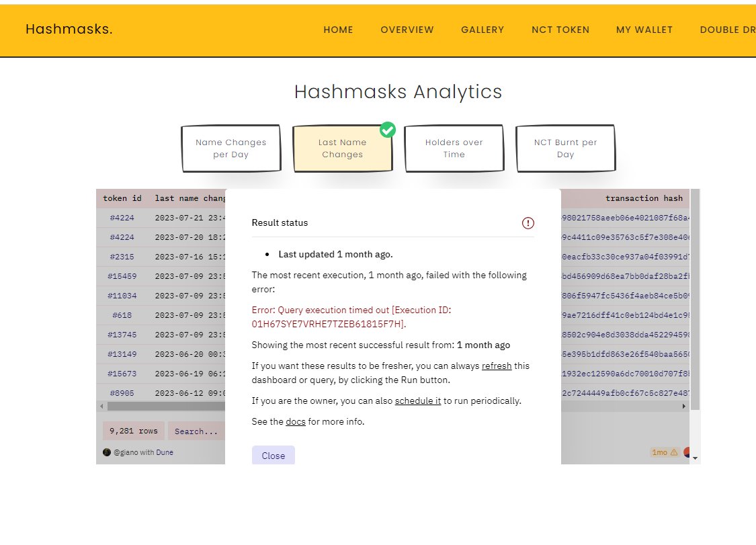Click the 1mo warning badge
756x545 pixels.
point(665,452)
